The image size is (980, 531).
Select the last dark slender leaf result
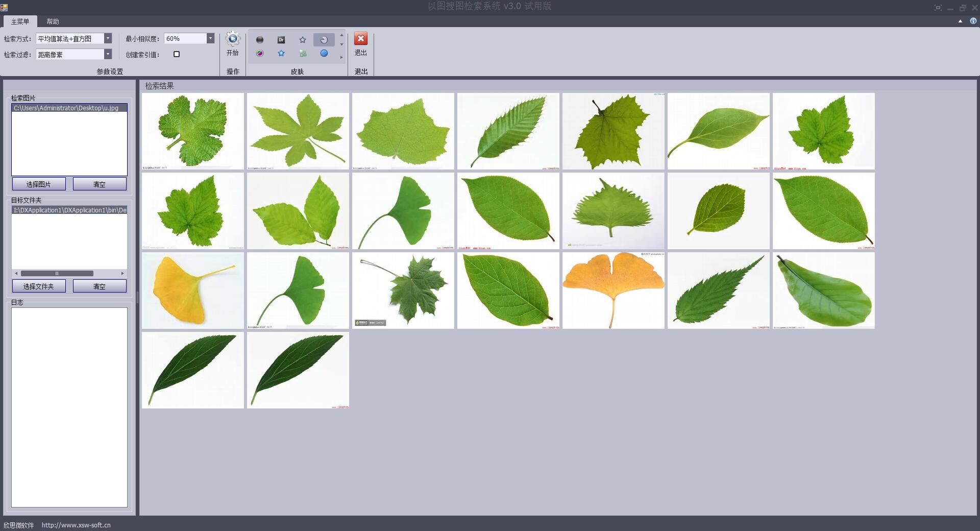click(x=298, y=370)
